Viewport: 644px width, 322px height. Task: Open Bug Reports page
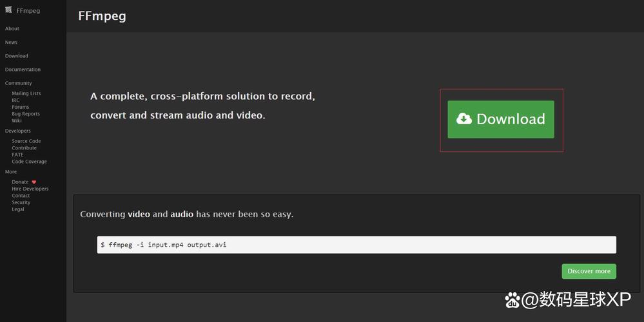(26, 114)
